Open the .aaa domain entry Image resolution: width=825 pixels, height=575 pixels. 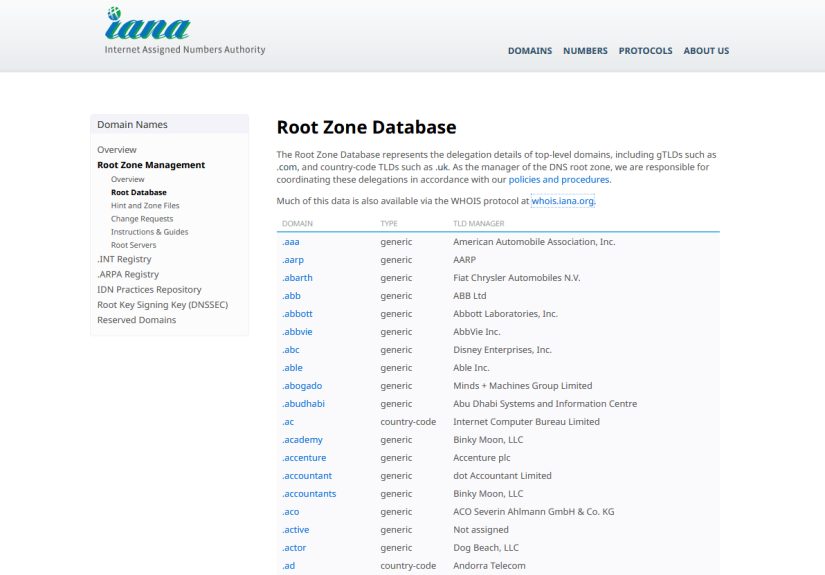[290, 242]
